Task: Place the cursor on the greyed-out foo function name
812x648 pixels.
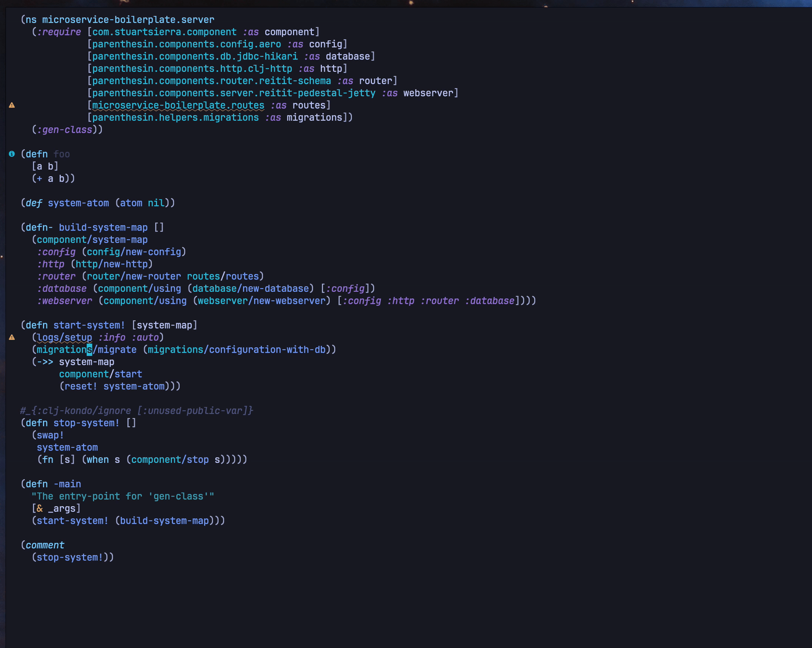Action: [x=62, y=154]
